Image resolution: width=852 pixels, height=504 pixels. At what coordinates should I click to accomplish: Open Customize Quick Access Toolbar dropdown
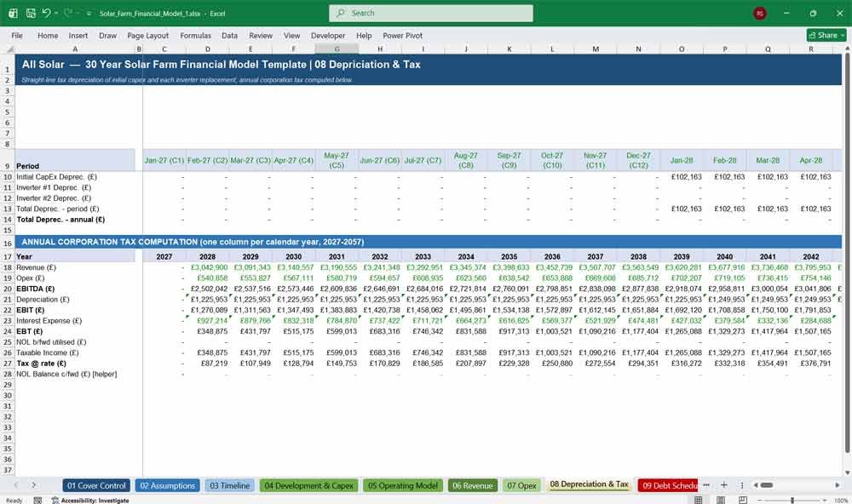pyautogui.click(x=89, y=14)
